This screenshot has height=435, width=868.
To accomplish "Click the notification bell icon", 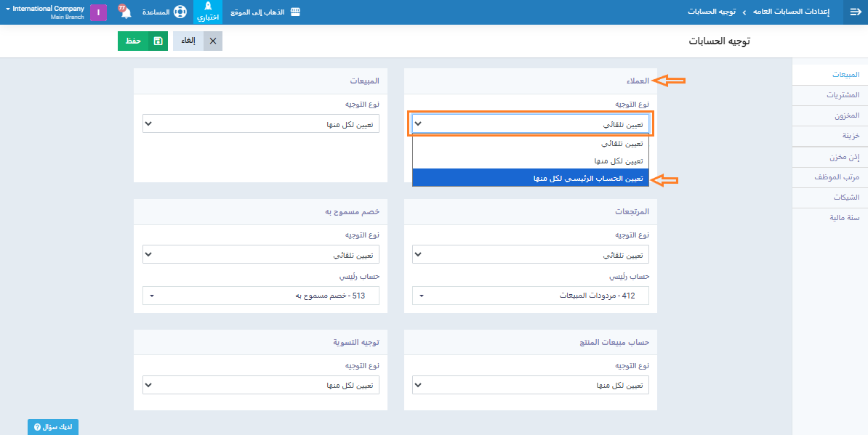I will 125,12.
